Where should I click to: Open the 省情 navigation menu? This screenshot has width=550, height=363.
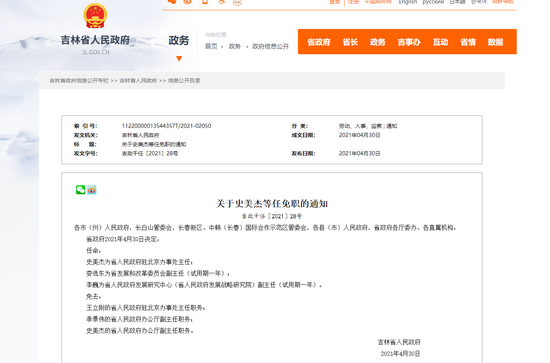point(468,42)
